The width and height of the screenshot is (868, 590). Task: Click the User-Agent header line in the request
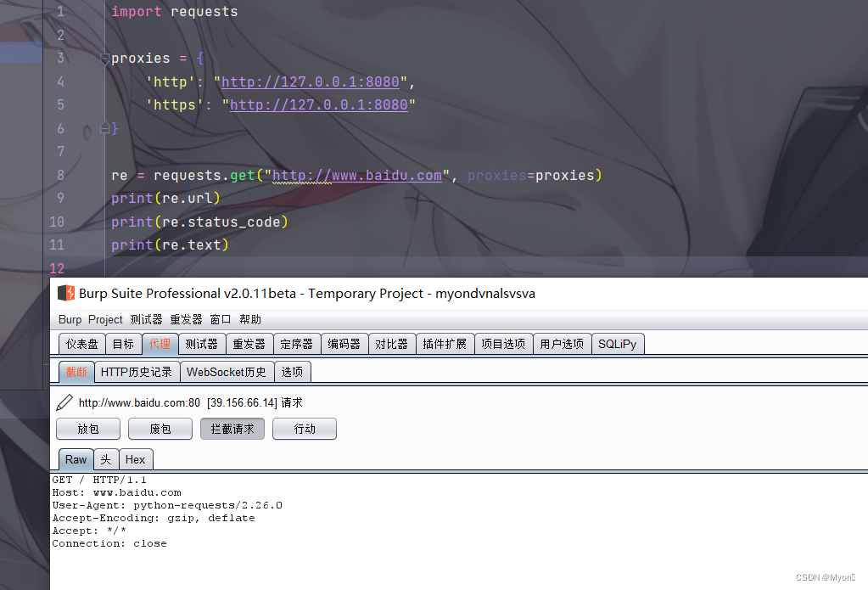[167, 505]
